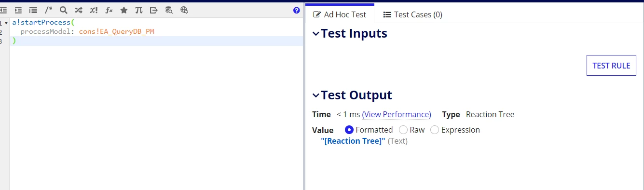Click the fx function icon
Viewport: 644px width, 190px height.
[x=109, y=10]
